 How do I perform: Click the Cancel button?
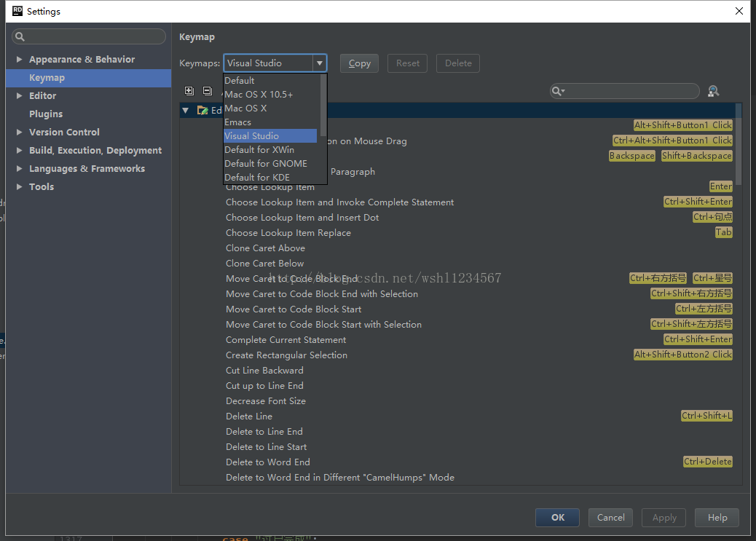point(610,518)
